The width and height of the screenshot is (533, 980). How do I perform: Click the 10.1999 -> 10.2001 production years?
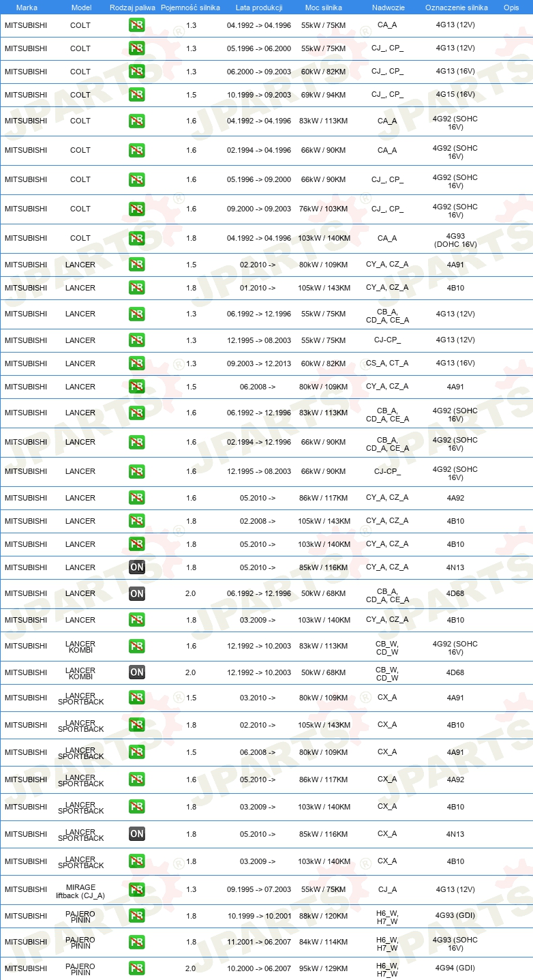tap(259, 916)
